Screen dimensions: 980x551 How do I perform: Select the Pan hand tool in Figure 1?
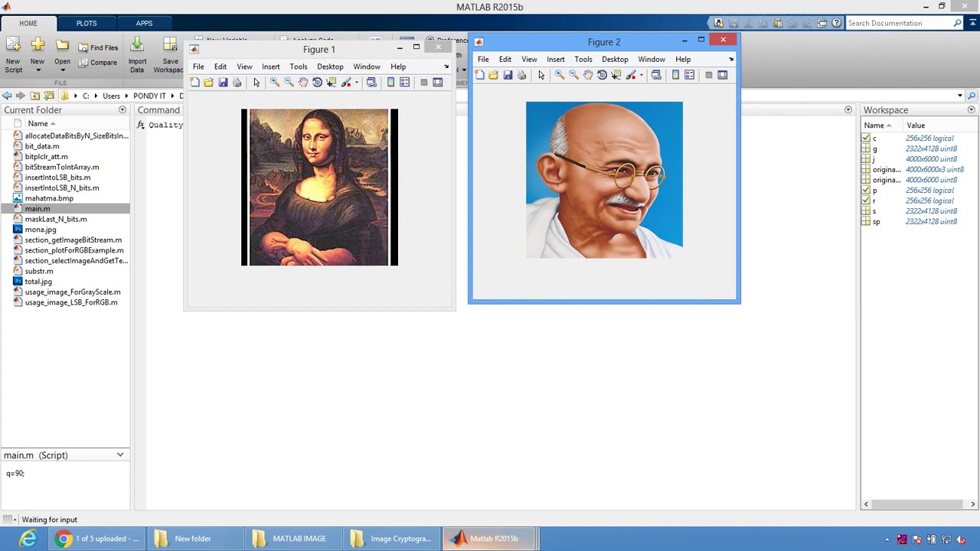coord(303,83)
